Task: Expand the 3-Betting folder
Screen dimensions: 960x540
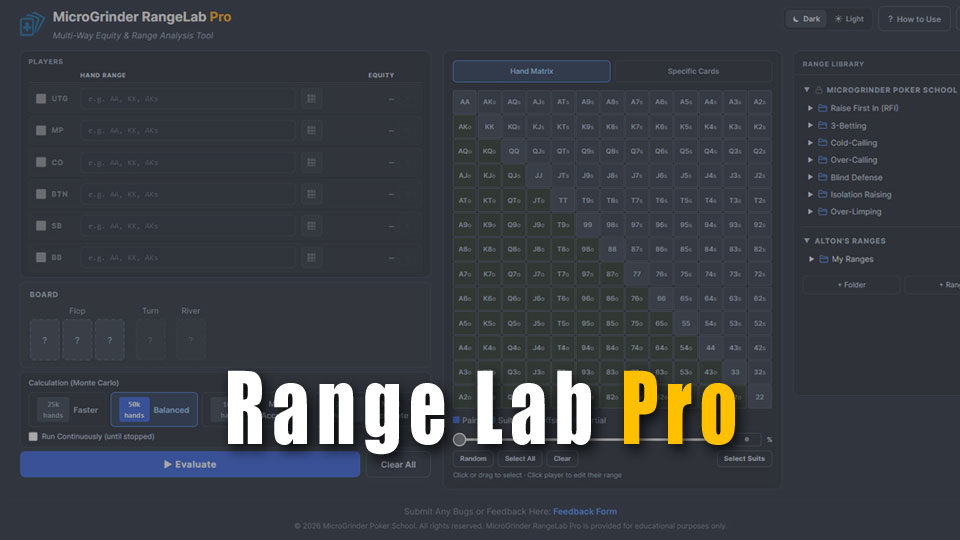Action: click(811, 126)
